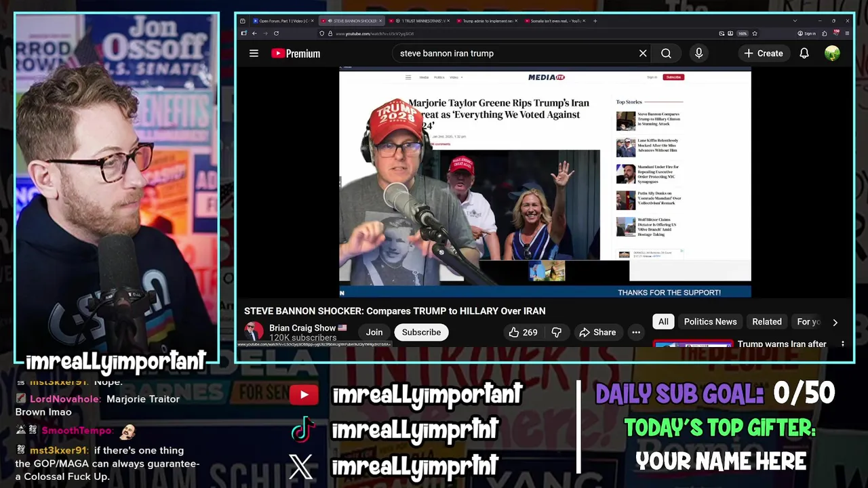Select the Related filter chip
The image size is (868, 488).
tap(767, 322)
